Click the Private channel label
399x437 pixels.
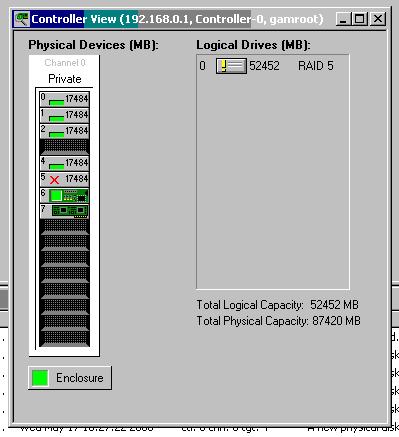pos(65,79)
